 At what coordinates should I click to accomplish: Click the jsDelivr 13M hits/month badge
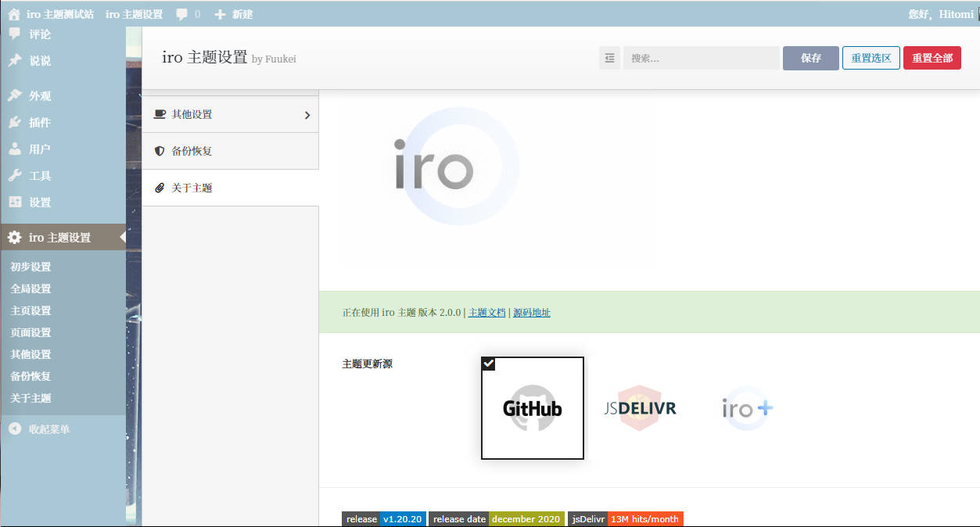(626, 519)
